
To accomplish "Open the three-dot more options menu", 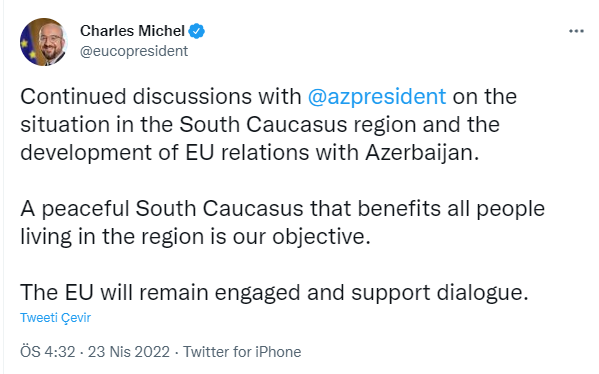I will click(x=576, y=31).
